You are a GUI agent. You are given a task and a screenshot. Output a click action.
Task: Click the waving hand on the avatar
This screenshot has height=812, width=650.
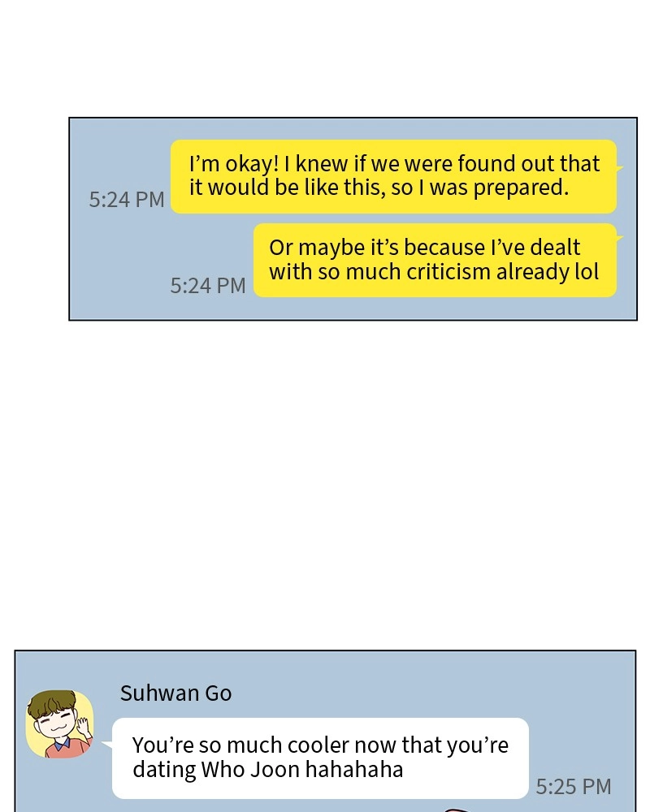click(83, 727)
